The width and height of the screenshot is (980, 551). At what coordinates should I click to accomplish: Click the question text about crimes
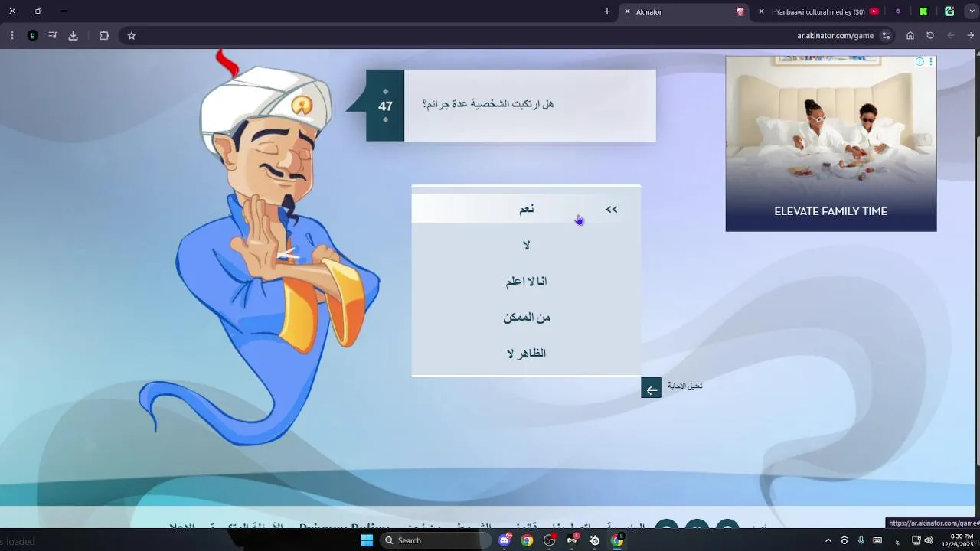click(488, 104)
